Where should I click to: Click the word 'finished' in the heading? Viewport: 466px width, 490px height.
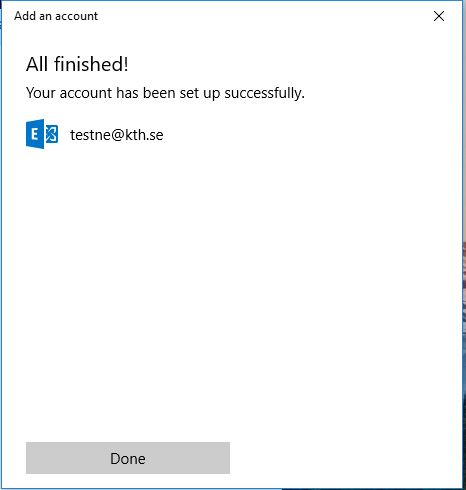click(88, 64)
